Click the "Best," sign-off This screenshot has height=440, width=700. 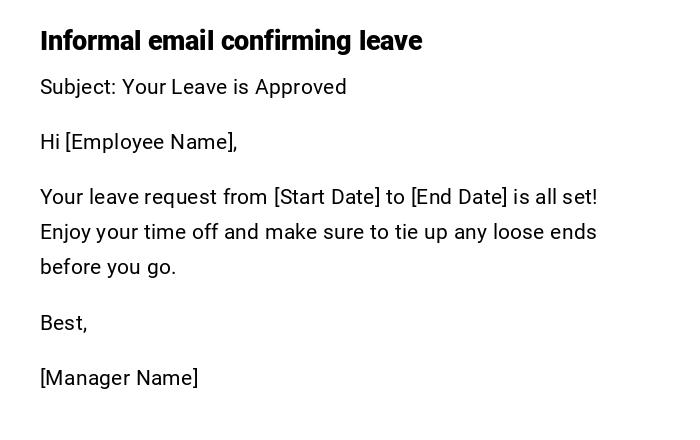(x=63, y=323)
